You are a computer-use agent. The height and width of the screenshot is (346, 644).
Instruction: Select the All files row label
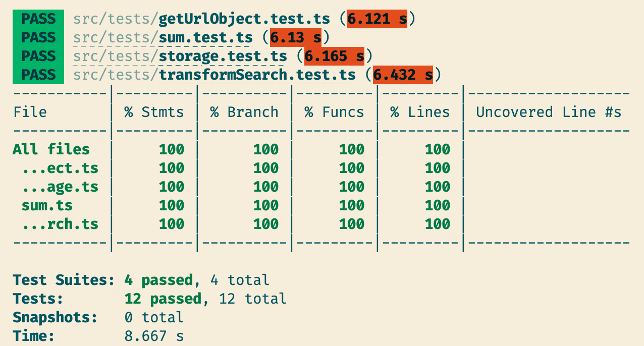(51, 149)
